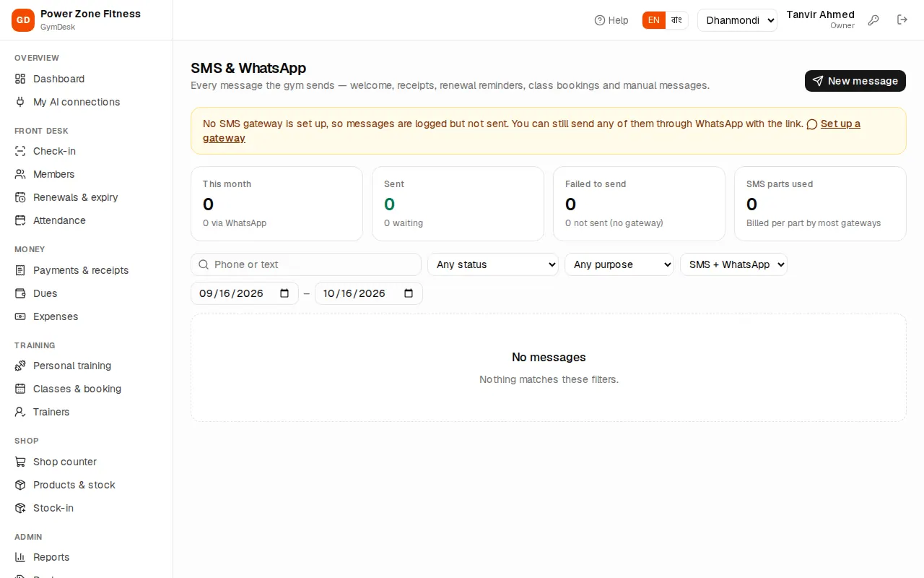Go to Attendance in the sidebar
Viewport: 924px width, 578px height.
[x=87, y=220]
